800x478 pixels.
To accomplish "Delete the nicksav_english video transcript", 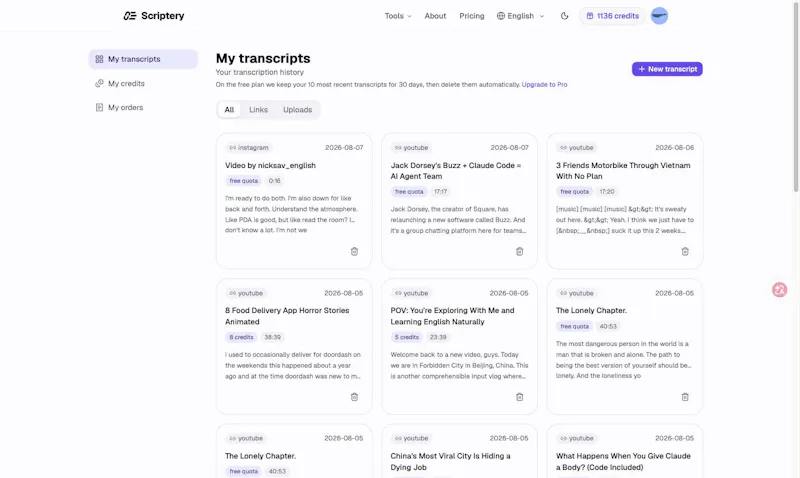I will 354,251.
